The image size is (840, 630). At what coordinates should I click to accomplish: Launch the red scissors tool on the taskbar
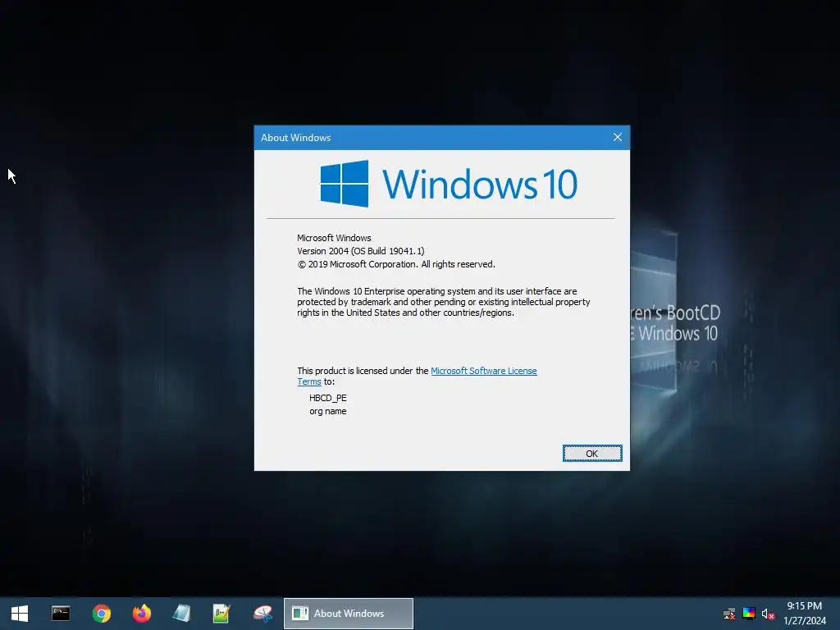[x=263, y=614]
